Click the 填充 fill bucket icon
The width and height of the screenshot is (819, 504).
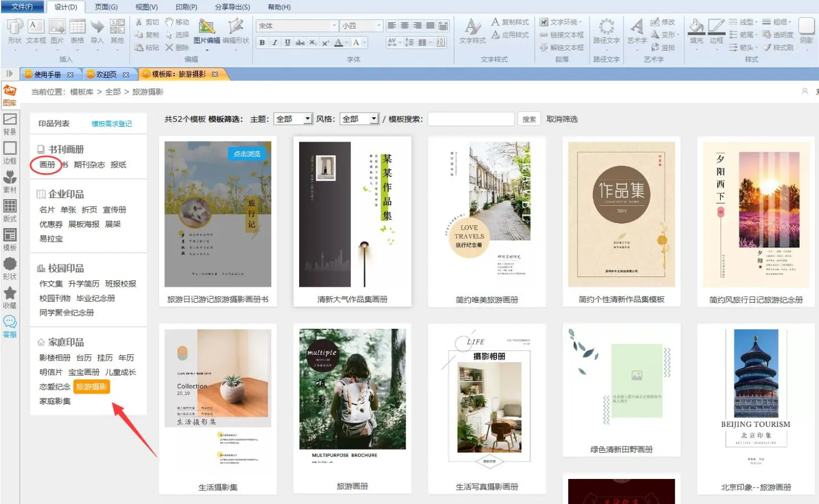pyautogui.click(x=696, y=31)
